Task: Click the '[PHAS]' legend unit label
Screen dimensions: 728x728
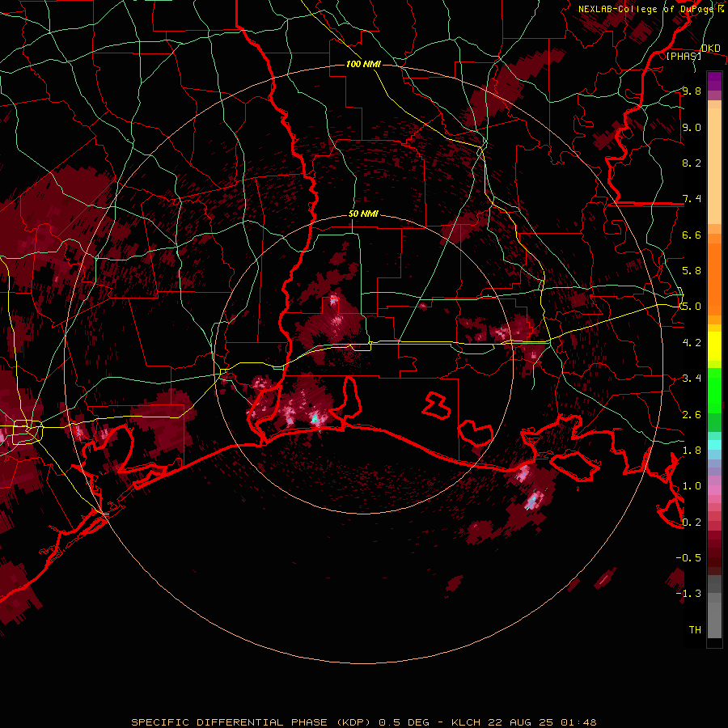Action: click(x=684, y=56)
